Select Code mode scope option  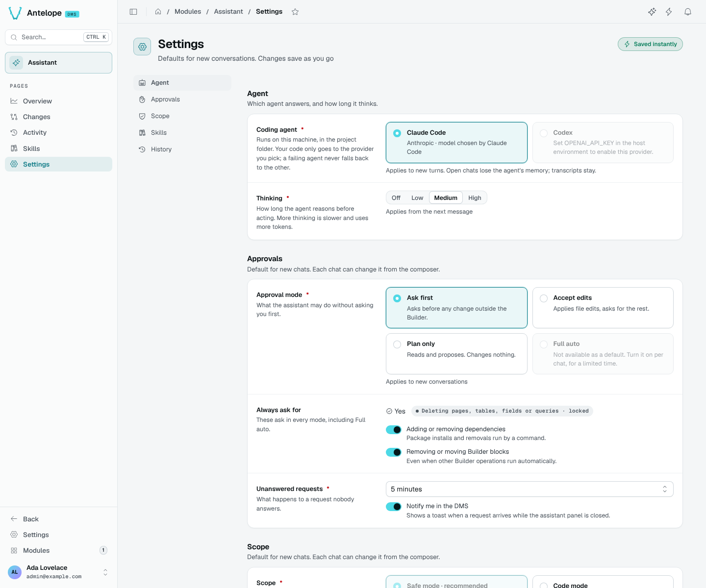(x=603, y=582)
